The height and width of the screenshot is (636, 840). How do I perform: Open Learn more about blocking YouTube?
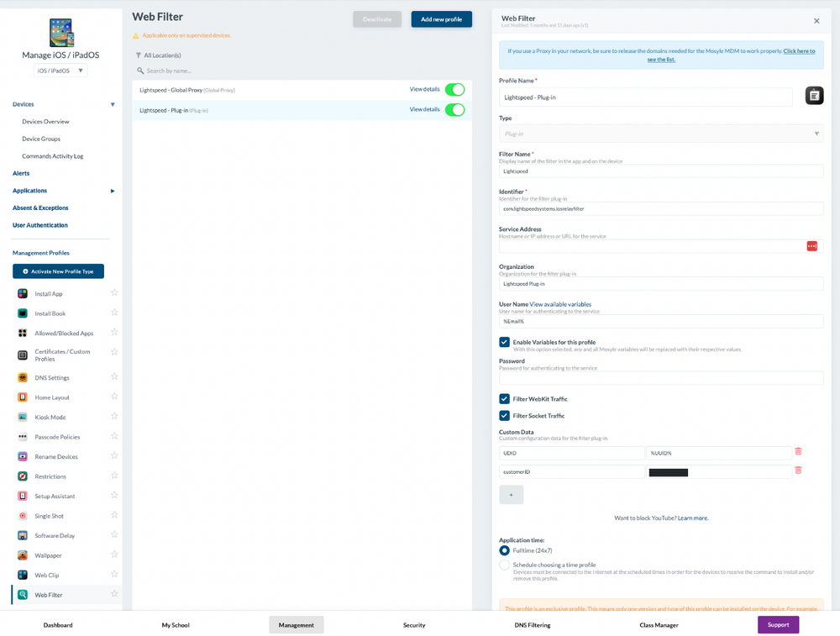(693, 518)
